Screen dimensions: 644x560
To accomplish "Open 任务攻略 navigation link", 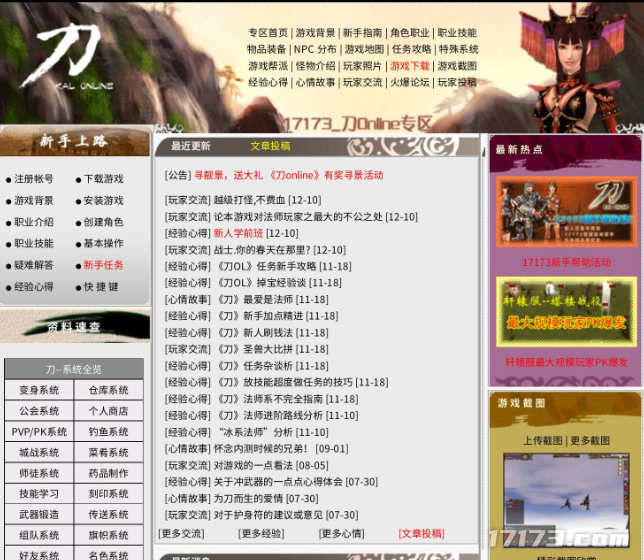I will pyautogui.click(x=412, y=49).
